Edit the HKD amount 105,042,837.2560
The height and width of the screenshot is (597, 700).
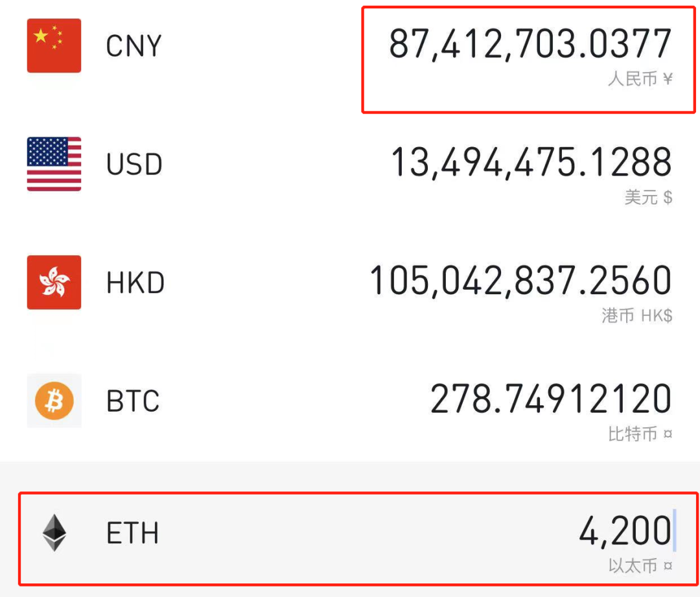(520, 281)
